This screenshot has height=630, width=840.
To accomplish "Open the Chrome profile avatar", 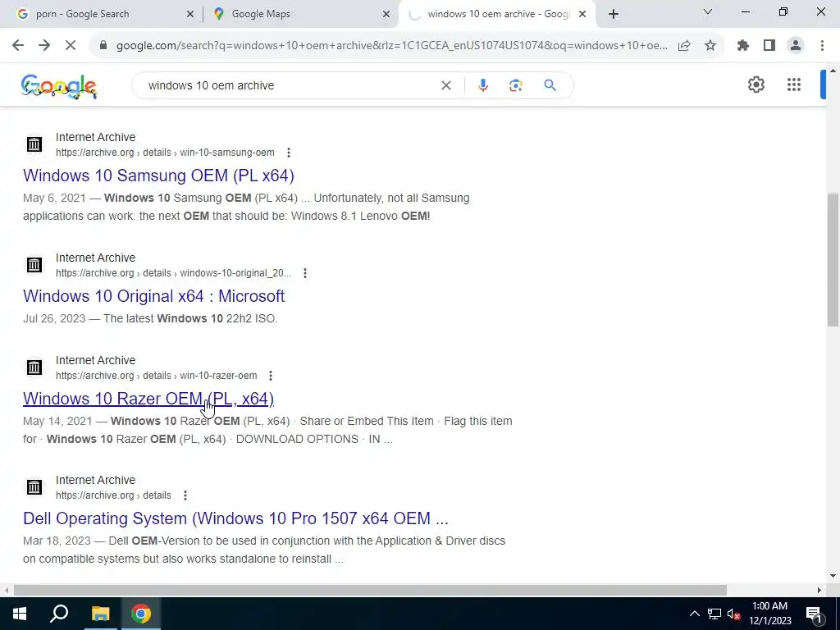I will pyautogui.click(x=796, y=46).
